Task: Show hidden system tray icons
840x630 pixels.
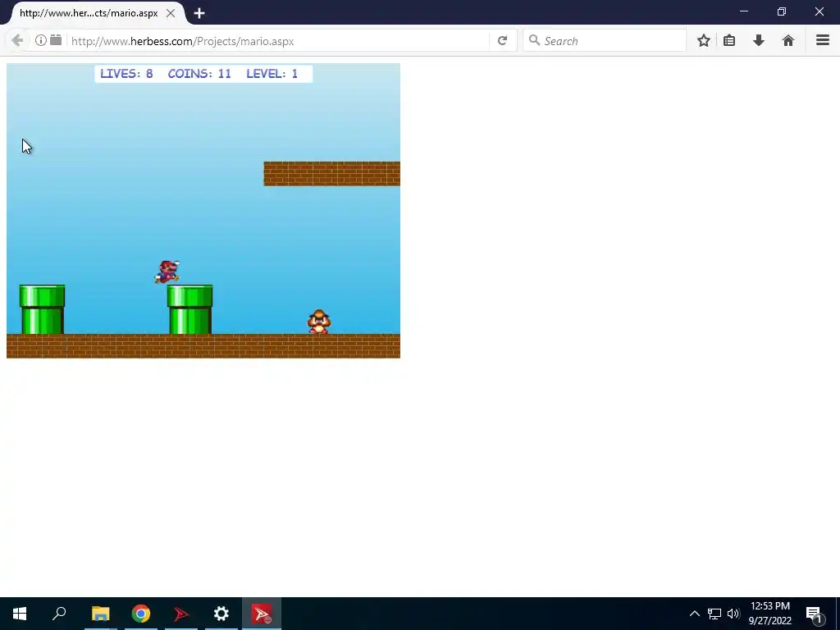Action: (694, 614)
